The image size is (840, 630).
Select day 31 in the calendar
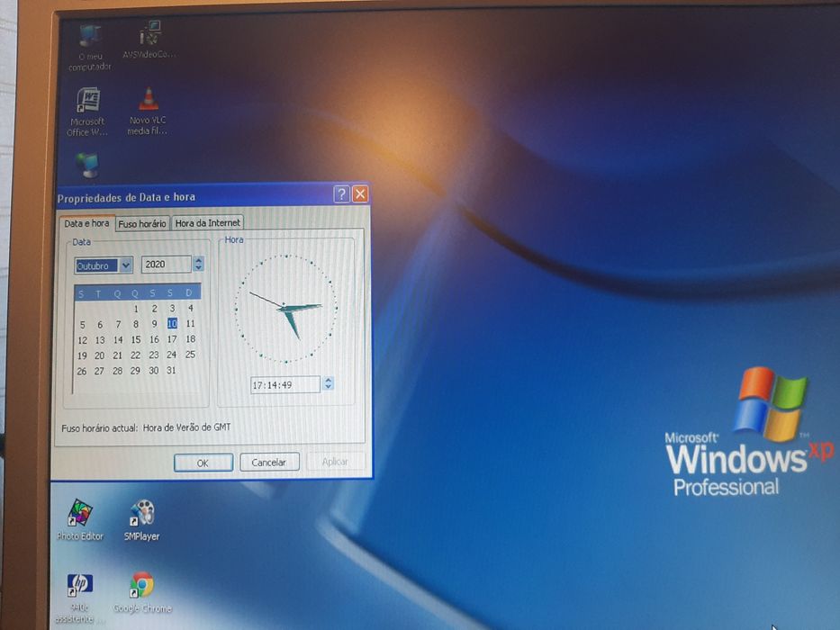point(171,370)
